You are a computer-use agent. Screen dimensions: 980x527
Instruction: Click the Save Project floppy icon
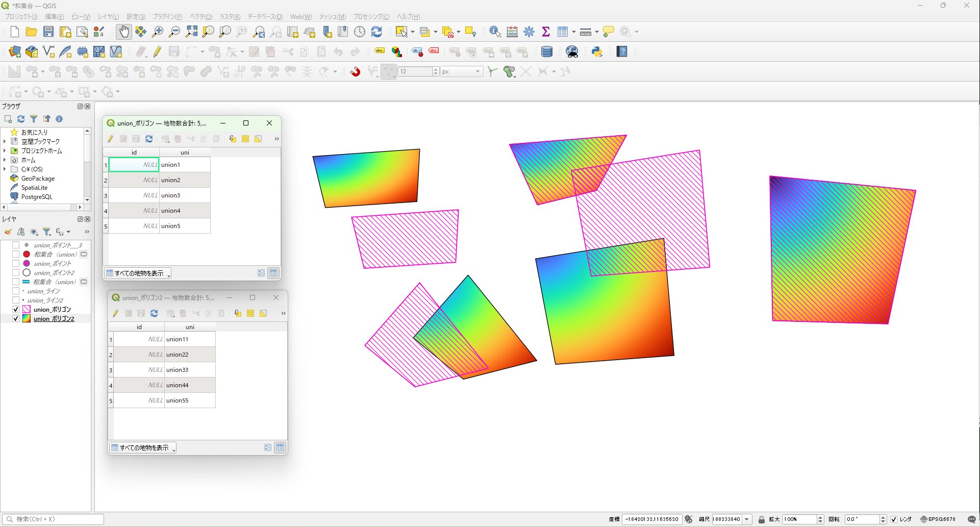(48, 32)
